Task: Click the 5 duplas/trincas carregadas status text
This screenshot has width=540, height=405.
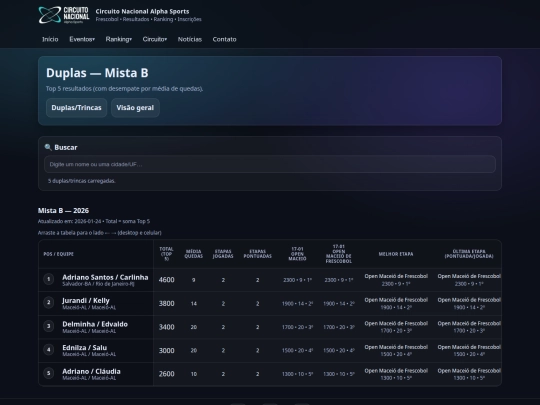Action: point(82,181)
